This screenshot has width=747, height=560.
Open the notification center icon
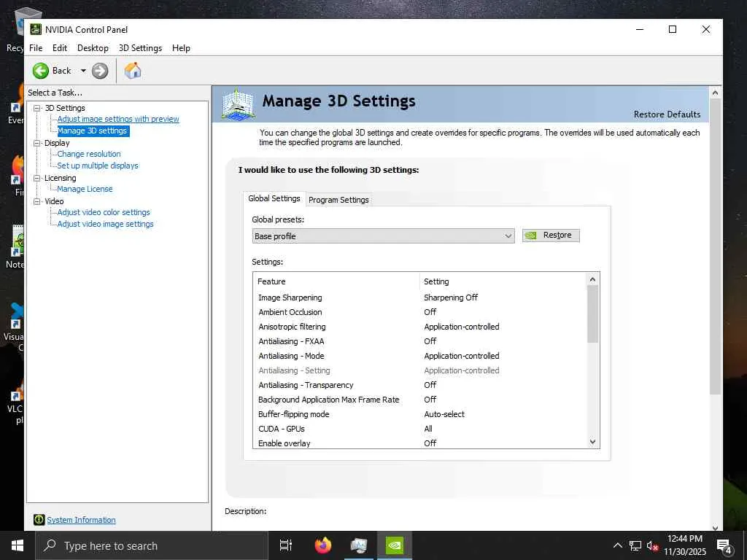724,546
